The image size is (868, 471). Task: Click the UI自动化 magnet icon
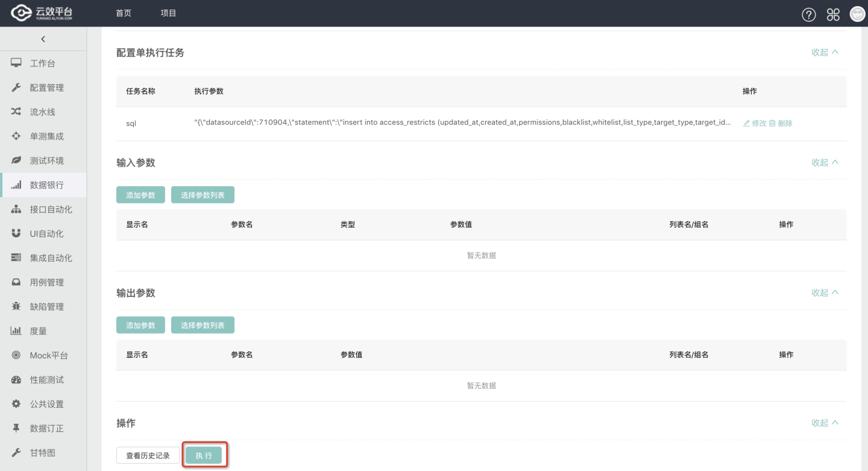(16, 233)
